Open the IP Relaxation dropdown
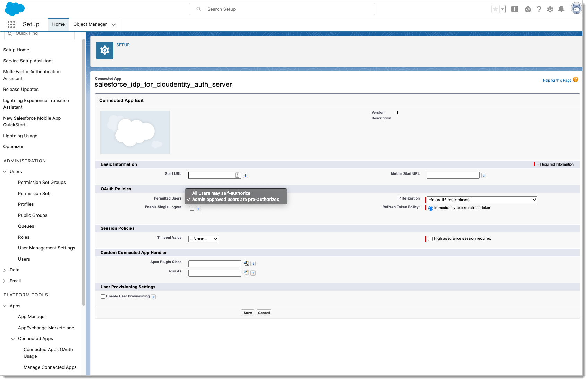588x381 pixels. tap(482, 200)
